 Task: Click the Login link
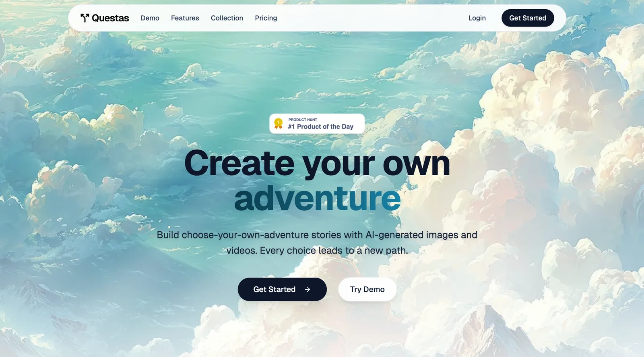coord(477,18)
